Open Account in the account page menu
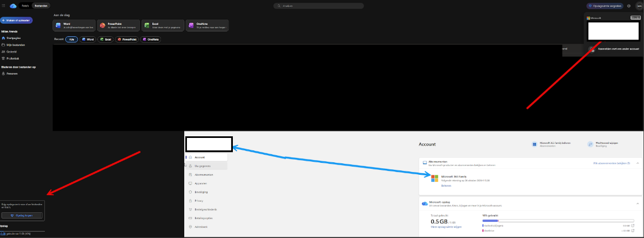Viewport: 644px width, 238px height. coord(206,157)
